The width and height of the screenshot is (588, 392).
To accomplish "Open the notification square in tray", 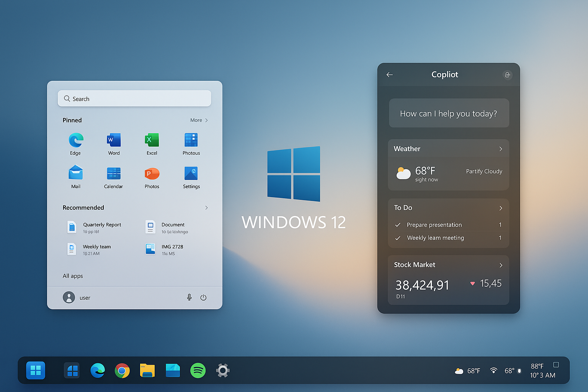I will pyautogui.click(x=556, y=365).
